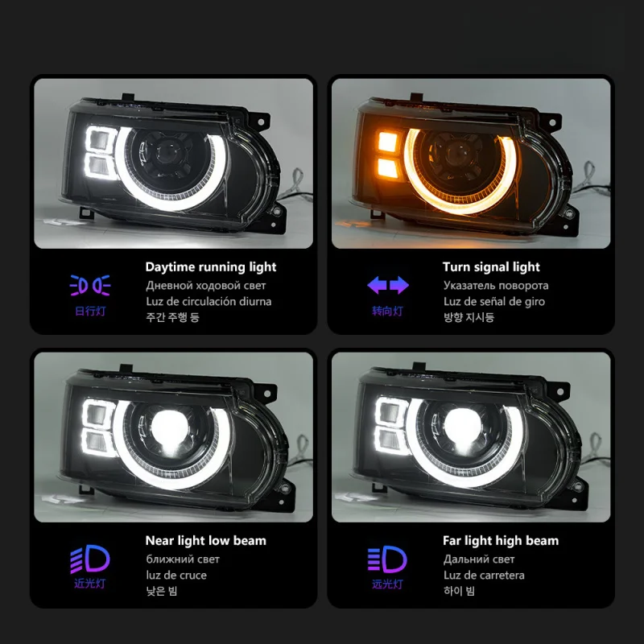Click the "Luz de carretera" text line

click(484, 575)
